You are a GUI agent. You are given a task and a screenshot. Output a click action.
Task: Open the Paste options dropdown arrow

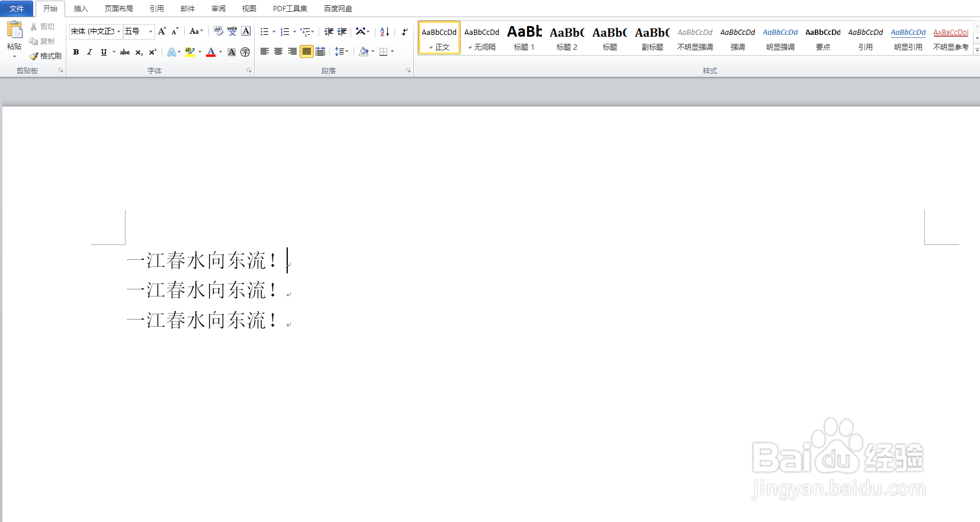click(x=14, y=56)
